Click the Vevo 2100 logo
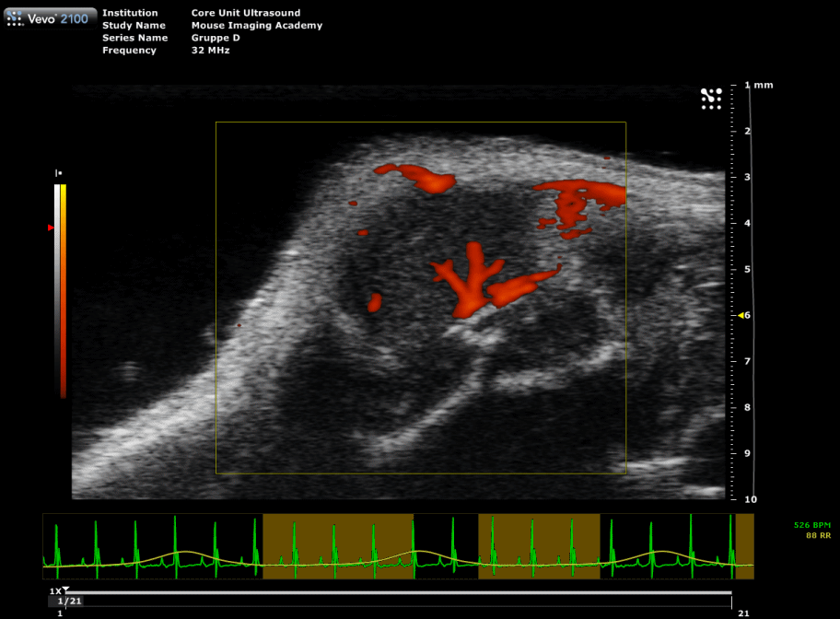The width and height of the screenshot is (840, 619). [x=50, y=18]
